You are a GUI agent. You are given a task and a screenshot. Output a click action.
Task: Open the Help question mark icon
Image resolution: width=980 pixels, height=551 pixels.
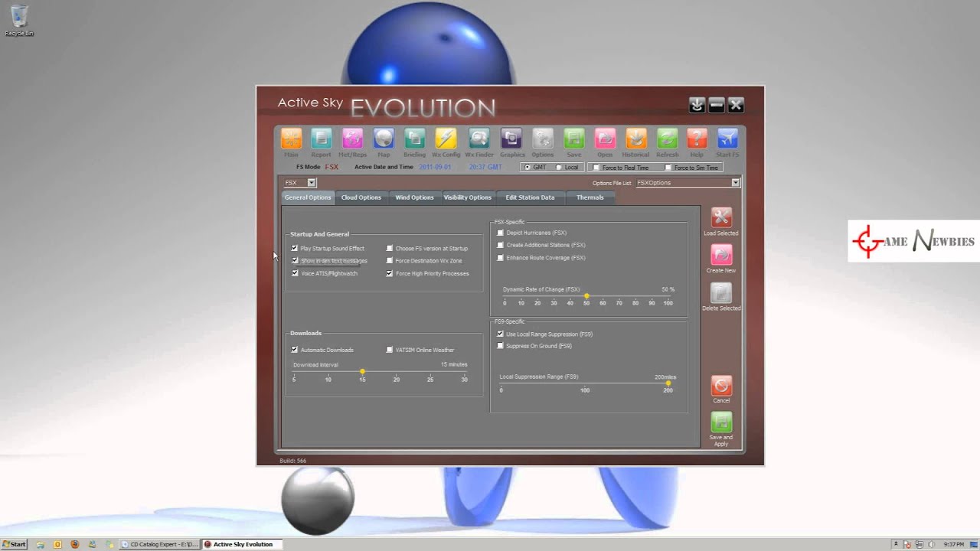click(x=697, y=139)
